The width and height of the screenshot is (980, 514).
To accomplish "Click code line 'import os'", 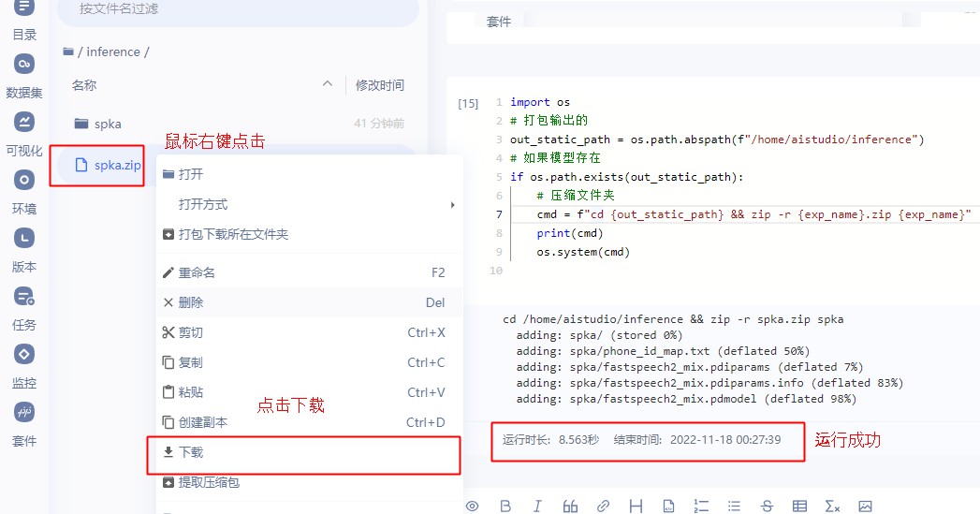I will pos(540,102).
